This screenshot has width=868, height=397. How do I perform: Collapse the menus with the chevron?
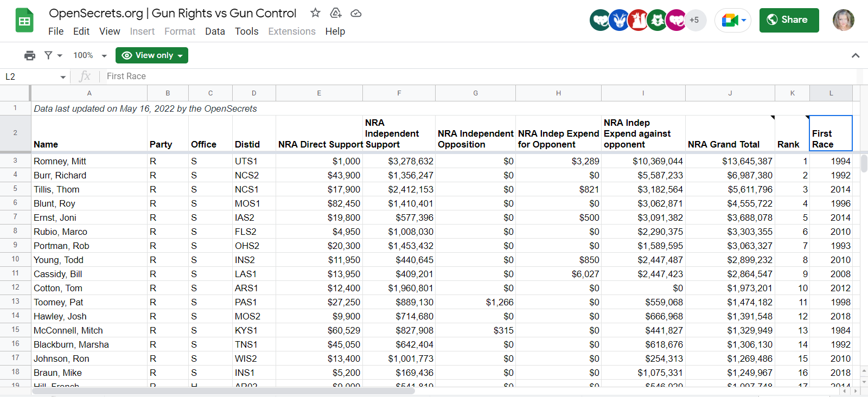pyautogui.click(x=856, y=55)
